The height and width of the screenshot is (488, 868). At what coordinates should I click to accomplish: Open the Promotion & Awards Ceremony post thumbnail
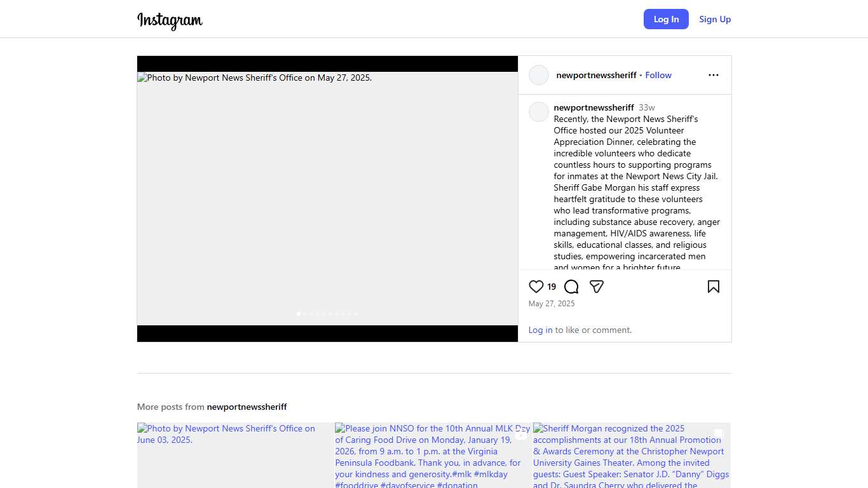click(631, 455)
